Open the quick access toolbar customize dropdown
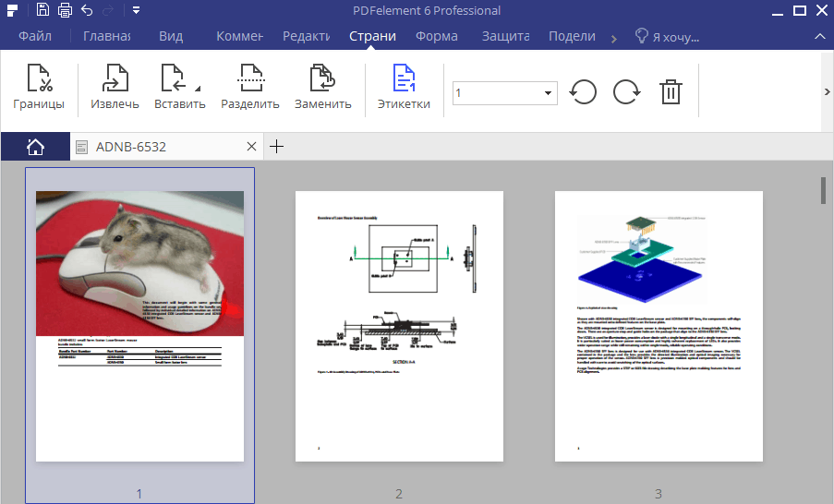Screen dimensions: 834x504 136,11
